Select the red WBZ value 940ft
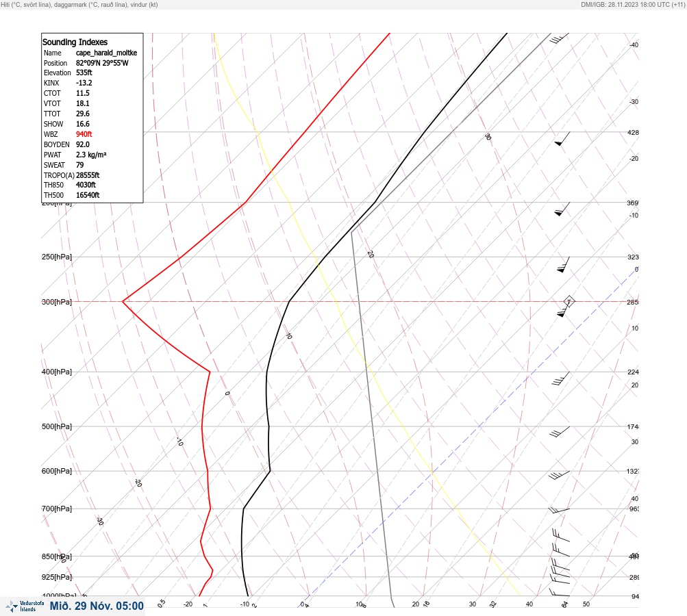The image size is (687, 616). click(x=84, y=134)
